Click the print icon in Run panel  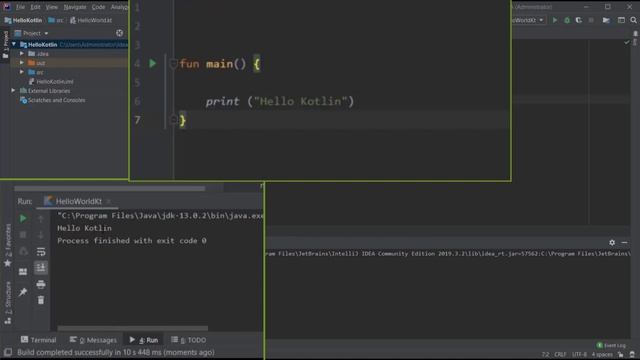pyautogui.click(x=41, y=284)
